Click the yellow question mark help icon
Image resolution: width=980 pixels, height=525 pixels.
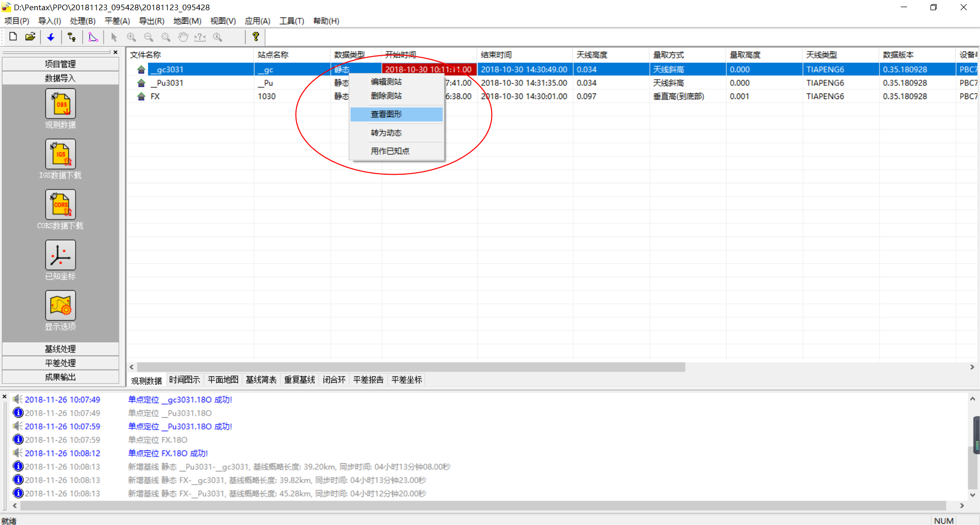tap(256, 37)
